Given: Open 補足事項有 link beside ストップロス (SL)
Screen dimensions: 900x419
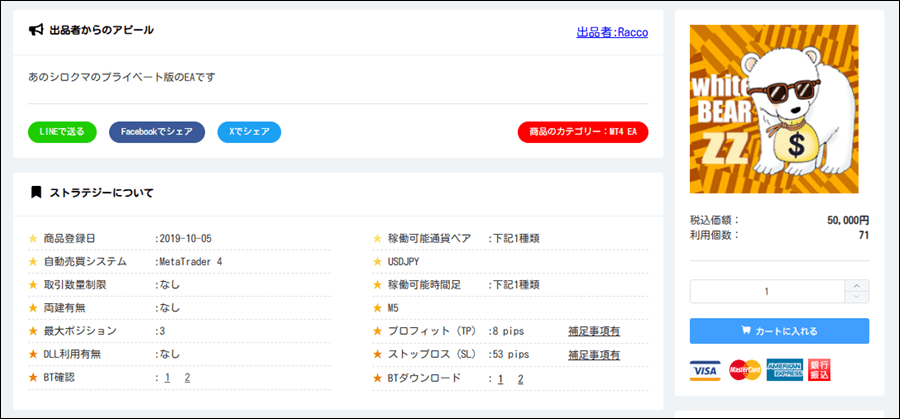Looking at the screenshot, I should (594, 355).
